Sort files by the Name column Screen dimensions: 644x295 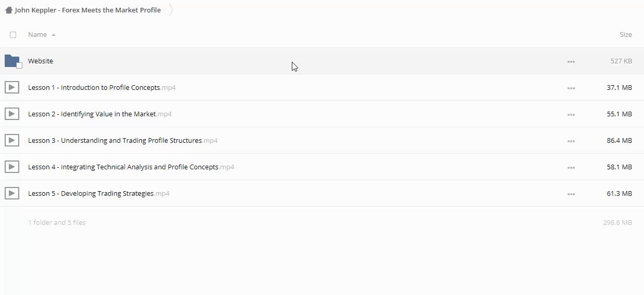[37, 35]
